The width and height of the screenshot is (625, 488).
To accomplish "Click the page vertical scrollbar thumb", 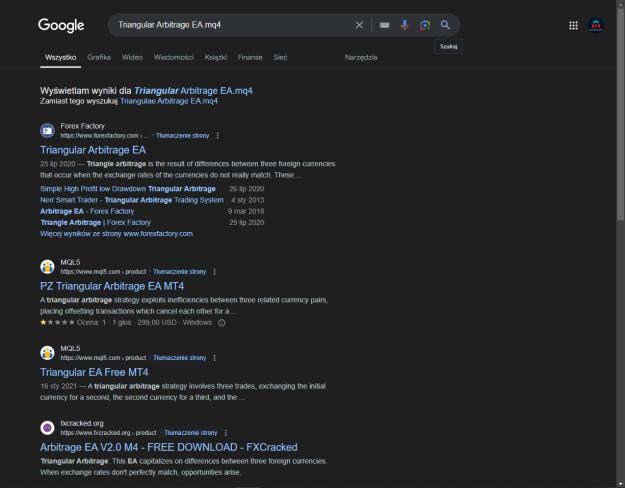I will click(x=620, y=113).
